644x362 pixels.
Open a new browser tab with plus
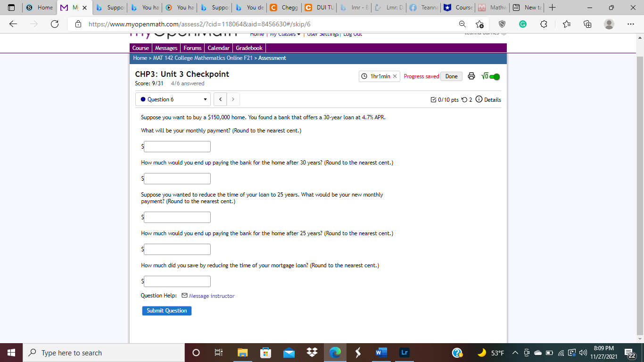(x=553, y=8)
